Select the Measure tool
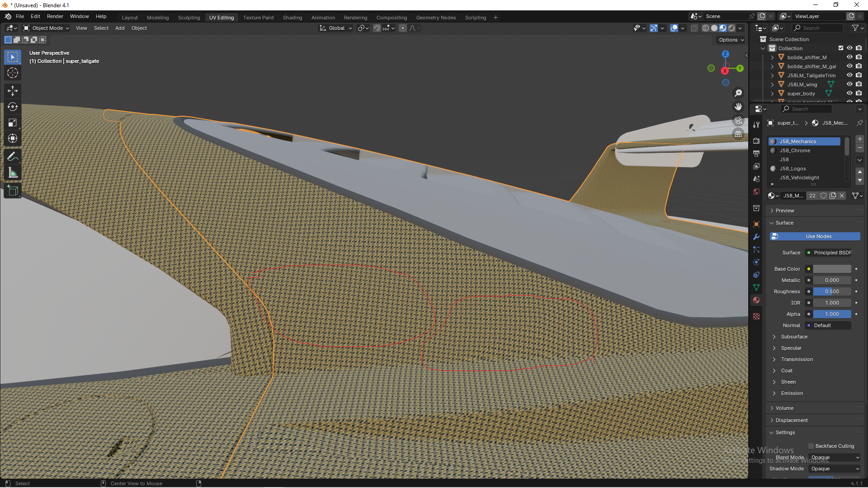868x488 pixels. [13, 173]
